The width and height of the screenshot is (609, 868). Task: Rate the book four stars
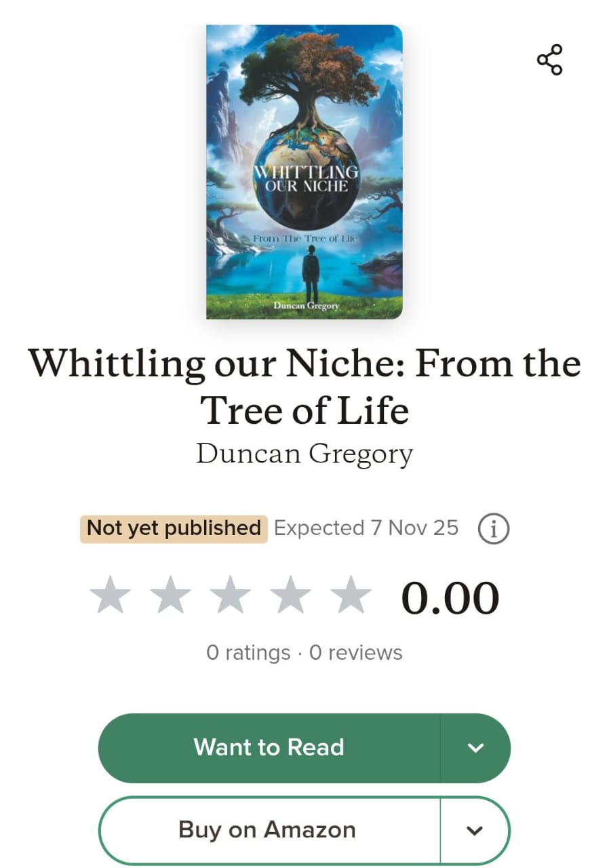291,597
